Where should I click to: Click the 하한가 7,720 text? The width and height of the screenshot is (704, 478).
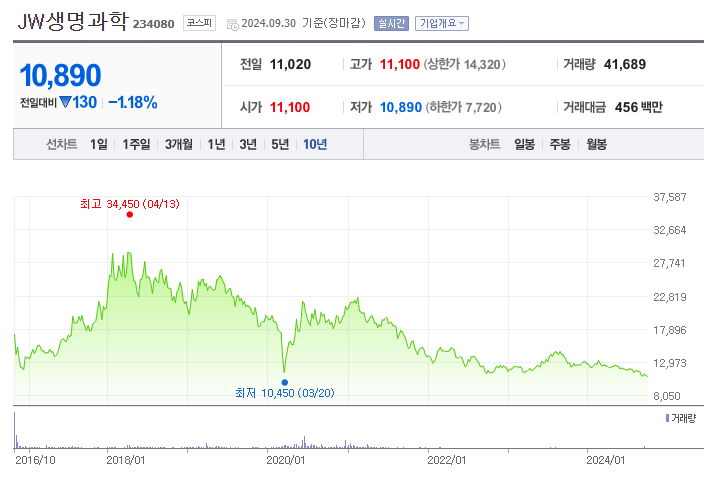click(x=463, y=107)
